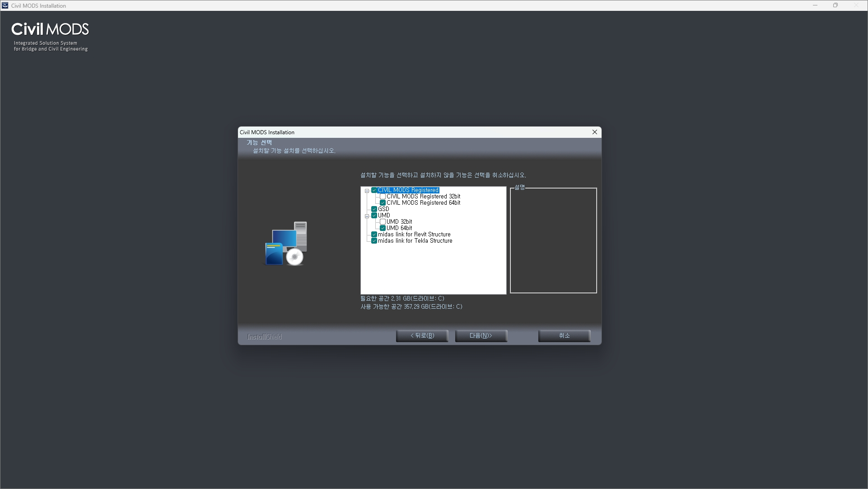Collapse the CIVIL MODS Registered tree node
Screen dimensions: 868x489
click(x=367, y=191)
